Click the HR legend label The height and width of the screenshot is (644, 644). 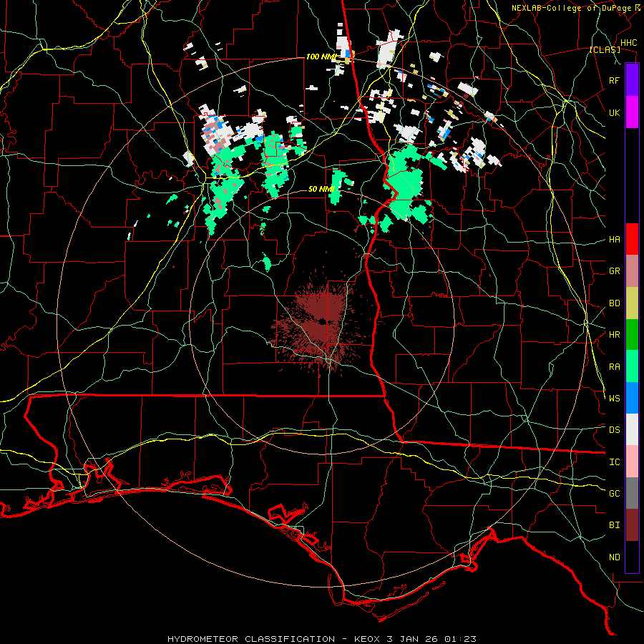point(615,335)
